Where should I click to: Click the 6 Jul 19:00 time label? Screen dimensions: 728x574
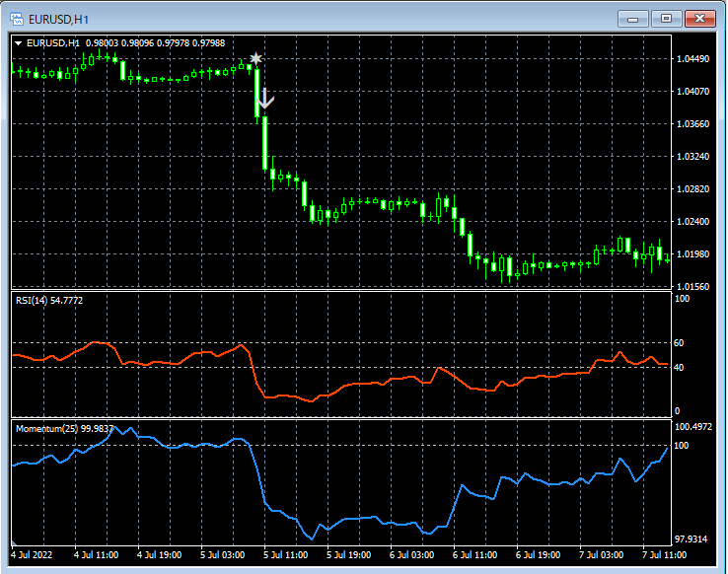click(538, 555)
